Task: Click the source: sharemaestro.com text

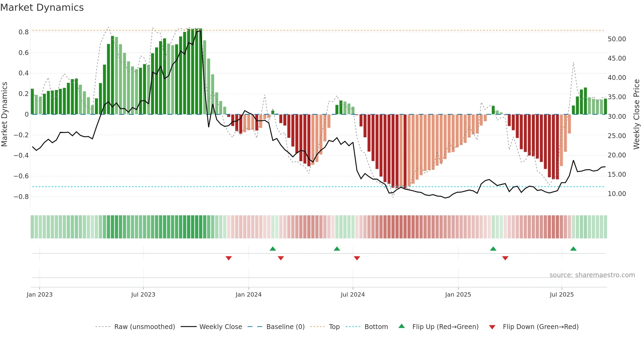Action: [x=592, y=275]
